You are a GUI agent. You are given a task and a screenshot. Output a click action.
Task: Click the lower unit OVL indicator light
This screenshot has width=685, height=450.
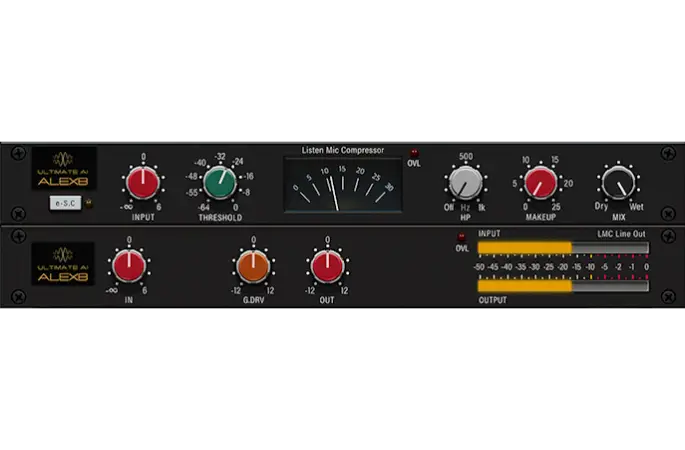click(461, 237)
